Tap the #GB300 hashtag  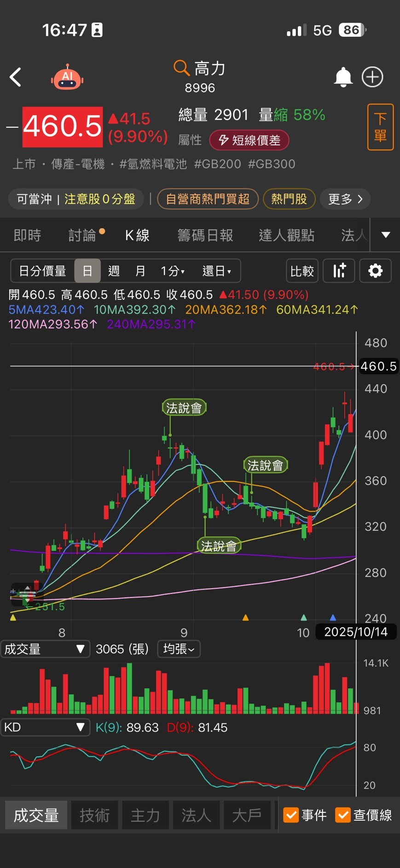pos(272,164)
